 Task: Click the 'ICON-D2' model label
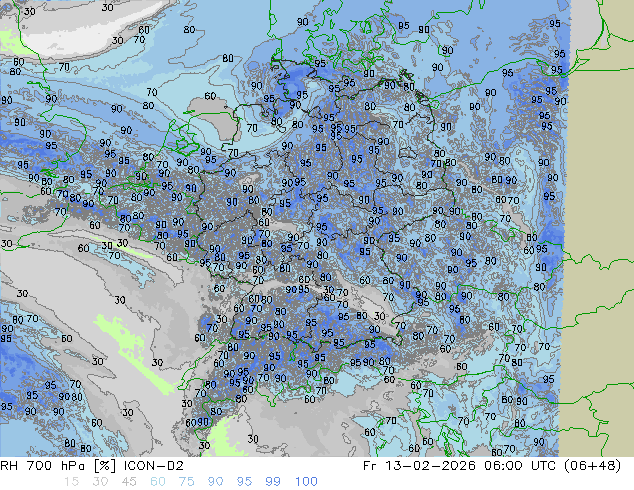[x=154, y=466]
